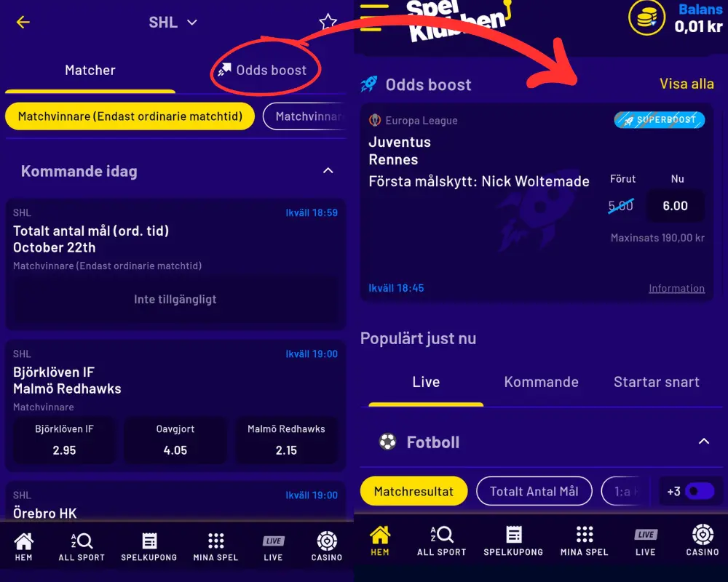The height and width of the screenshot is (582, 728).
Task: Select the Matchresultat market filter
Action: tap(414, 491)
